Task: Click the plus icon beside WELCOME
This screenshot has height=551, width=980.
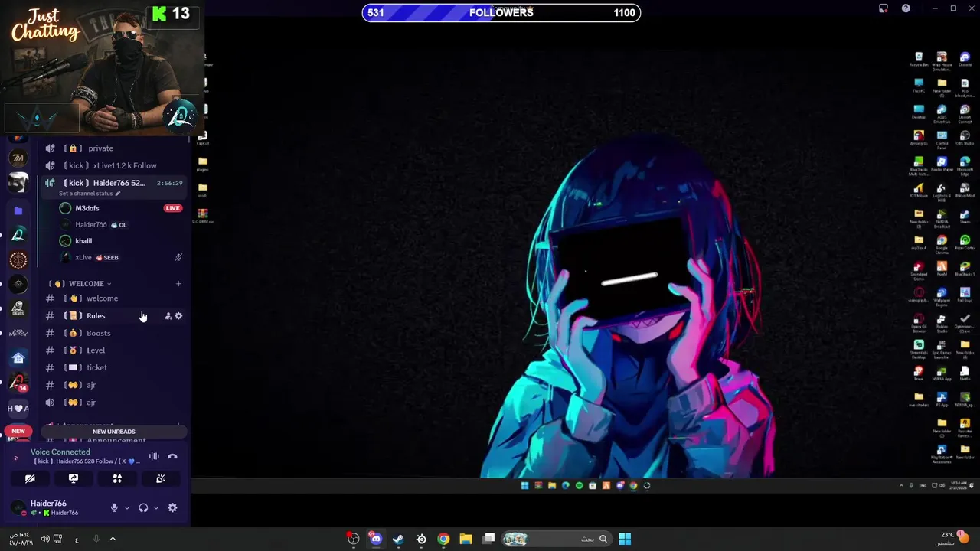Action: [178, 284]
